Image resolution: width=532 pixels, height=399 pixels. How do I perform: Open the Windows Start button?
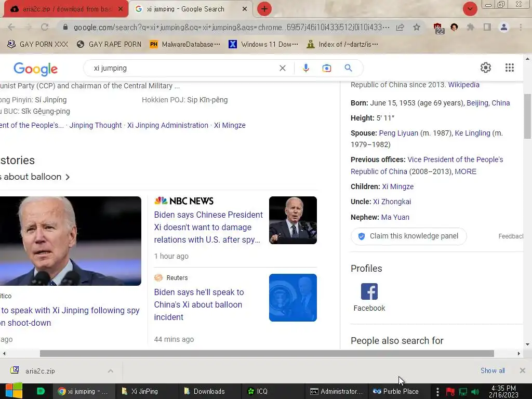coord(14,391)
